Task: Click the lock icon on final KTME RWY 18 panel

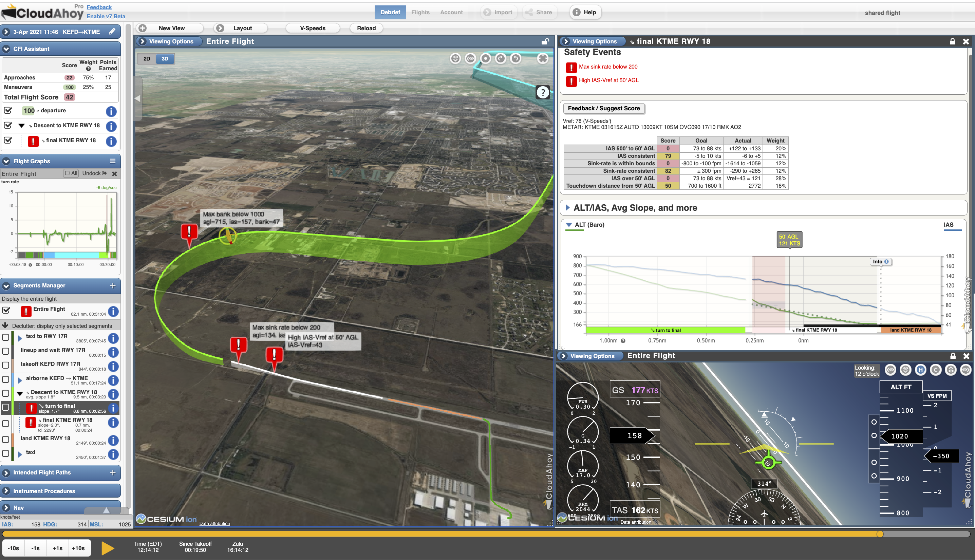Action: [952, 41]
